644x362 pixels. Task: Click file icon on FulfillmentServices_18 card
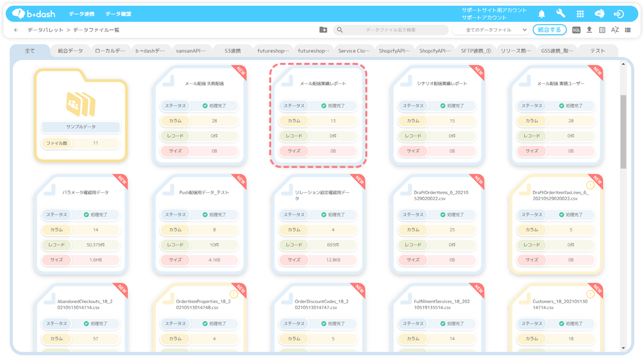(406, 298)
